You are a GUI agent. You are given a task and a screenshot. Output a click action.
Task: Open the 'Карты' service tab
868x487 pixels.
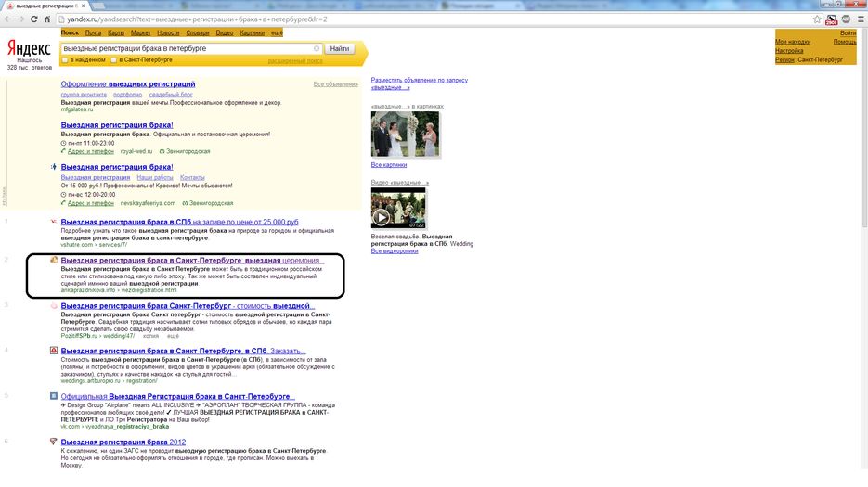tap(116, 32)
